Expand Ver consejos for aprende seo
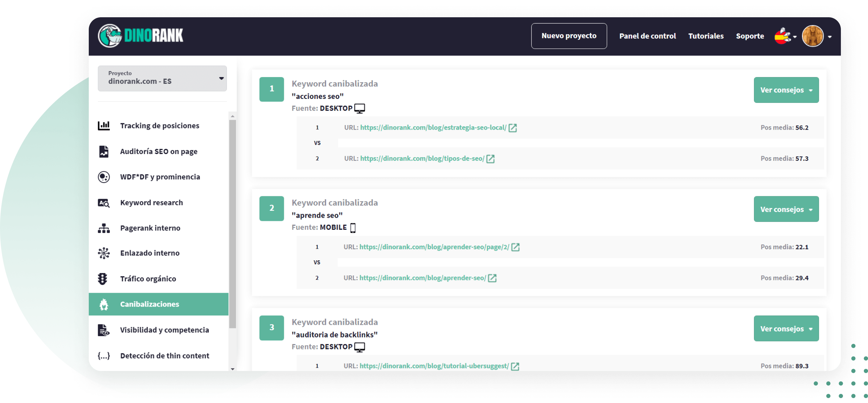 (786, 209)
